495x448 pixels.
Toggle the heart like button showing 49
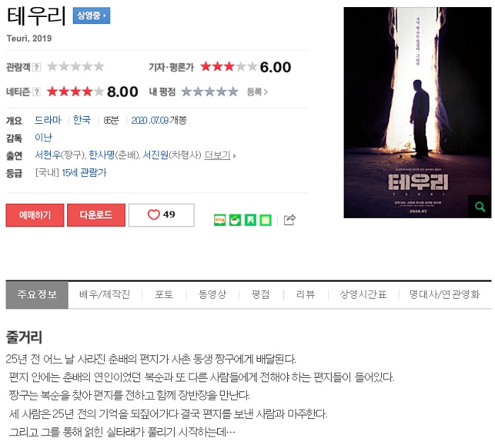161,215
